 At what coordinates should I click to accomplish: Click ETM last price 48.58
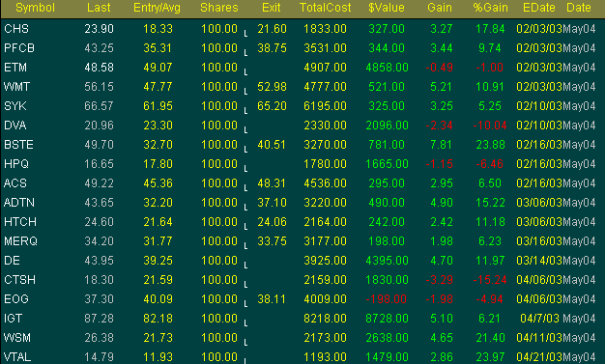[x=100, y=68]
